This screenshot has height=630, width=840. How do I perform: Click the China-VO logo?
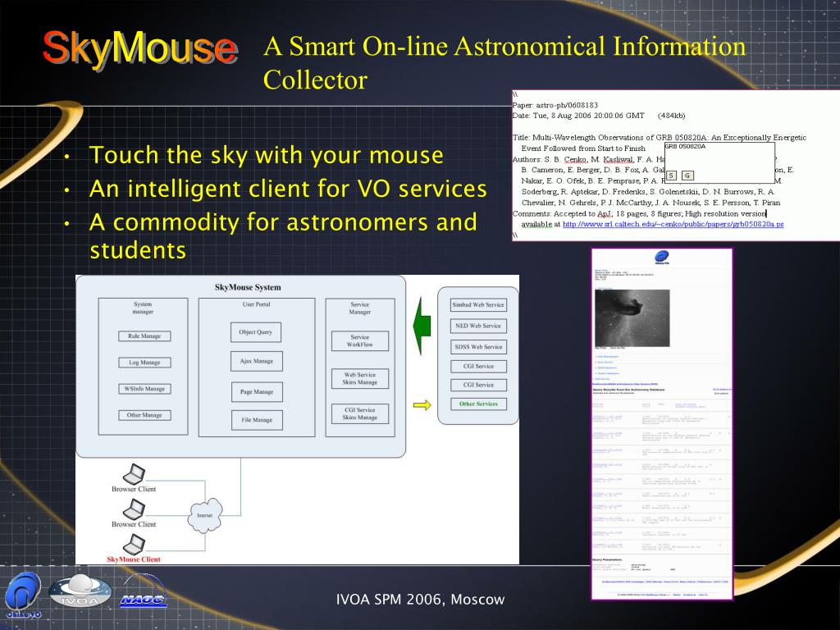[x=23, y=596]
